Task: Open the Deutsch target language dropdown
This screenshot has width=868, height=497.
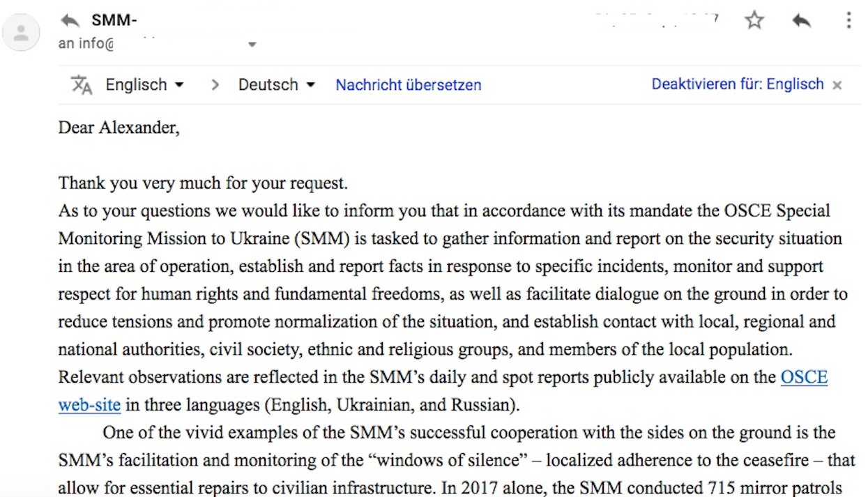Action: (x=277, y=85)
